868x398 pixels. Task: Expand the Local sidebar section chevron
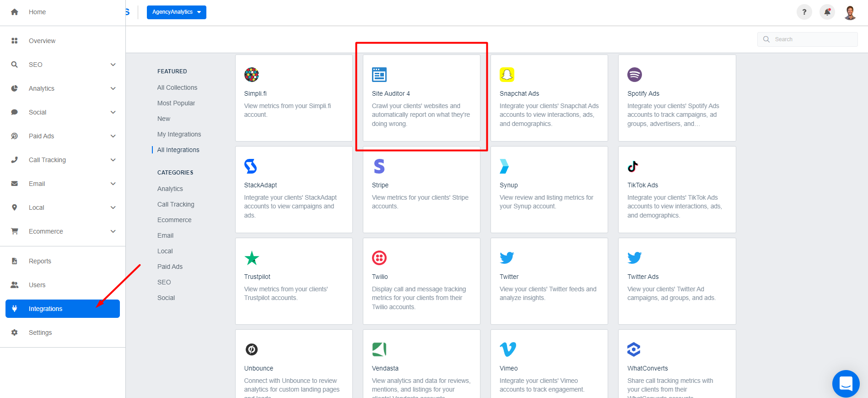[x=113, y=207]
